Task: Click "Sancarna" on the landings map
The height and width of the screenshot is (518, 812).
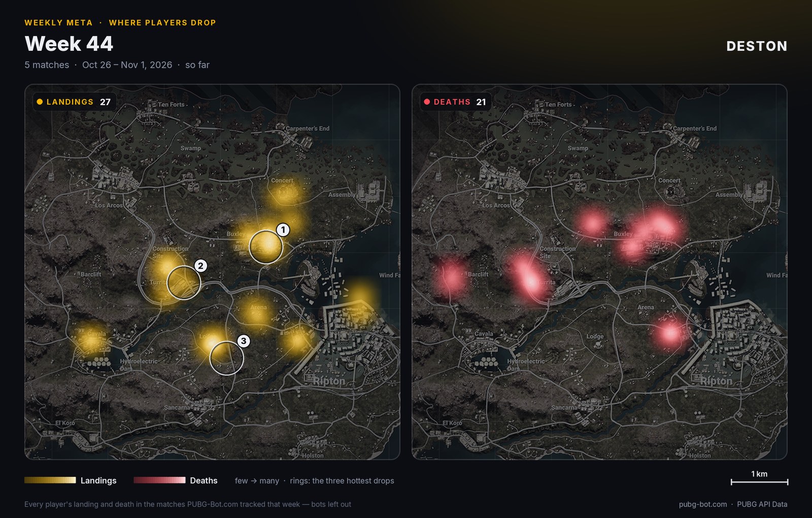Action: point(177,408)
